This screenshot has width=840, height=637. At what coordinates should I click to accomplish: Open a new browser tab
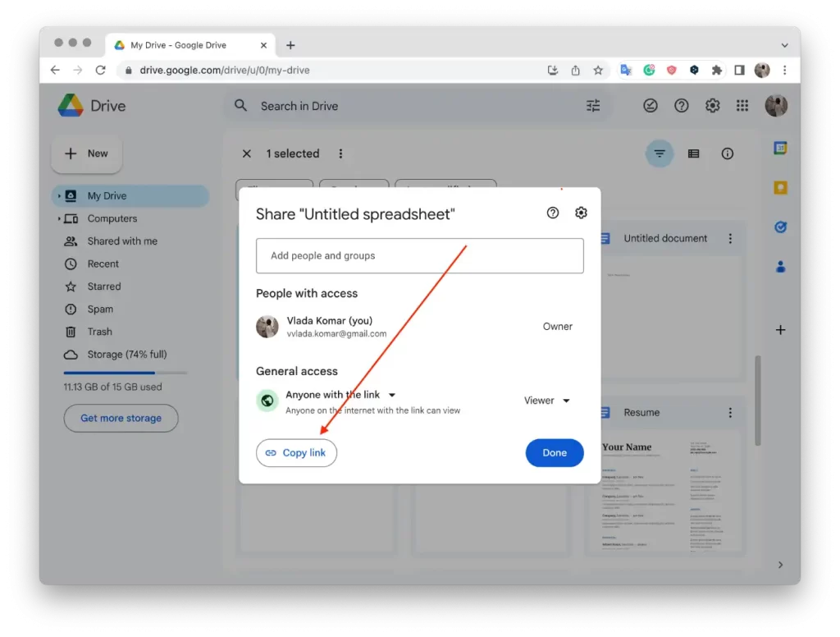[290, 46]
